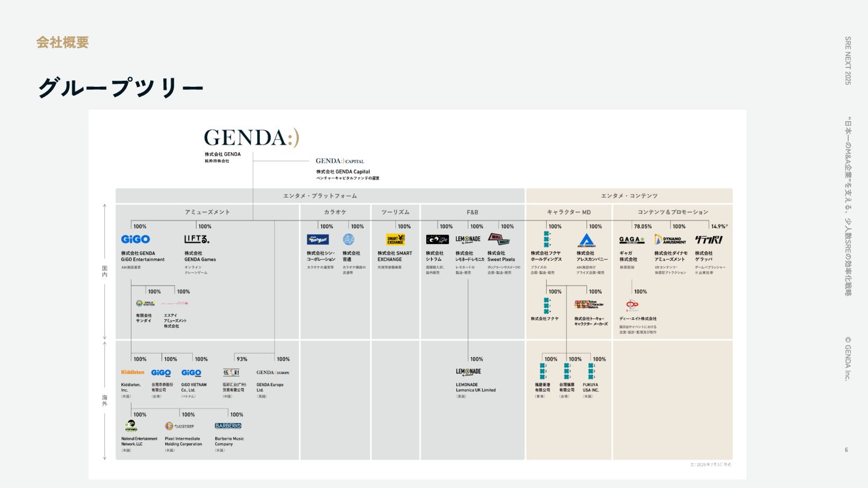Click the Dynamo Amusement logo
The height and width of the screenshot is (488, 868).
coord(671,239)
